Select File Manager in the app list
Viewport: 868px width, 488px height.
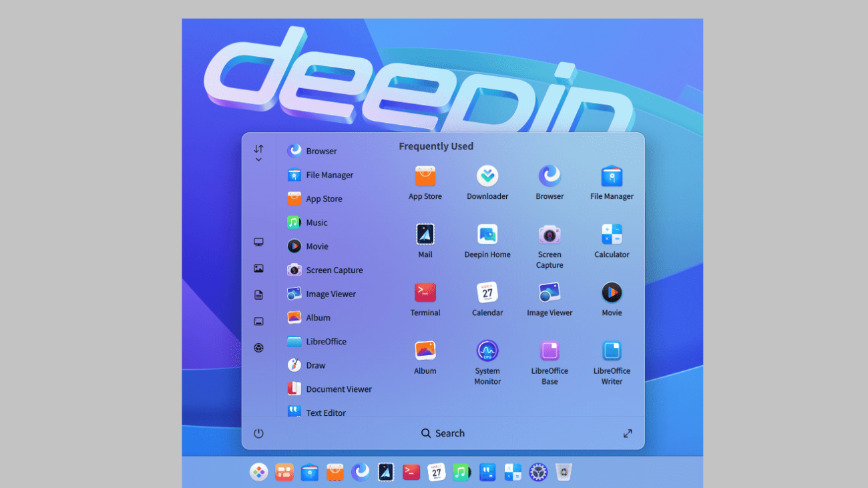[320, 175]
